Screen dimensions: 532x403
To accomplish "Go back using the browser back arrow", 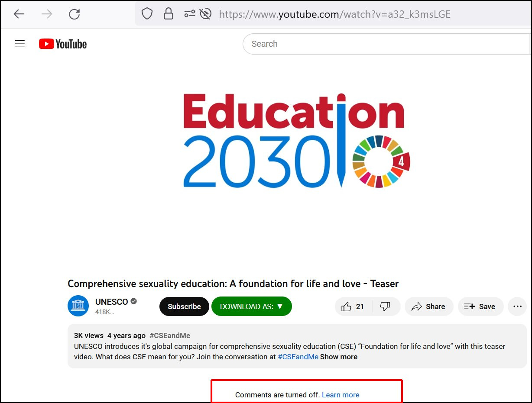I will tap(19, 14).
